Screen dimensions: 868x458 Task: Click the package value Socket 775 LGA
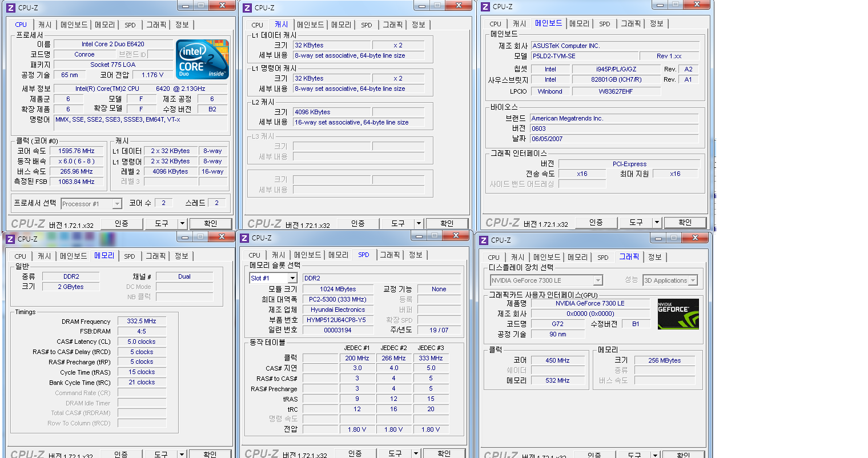[x=113, y=65]
